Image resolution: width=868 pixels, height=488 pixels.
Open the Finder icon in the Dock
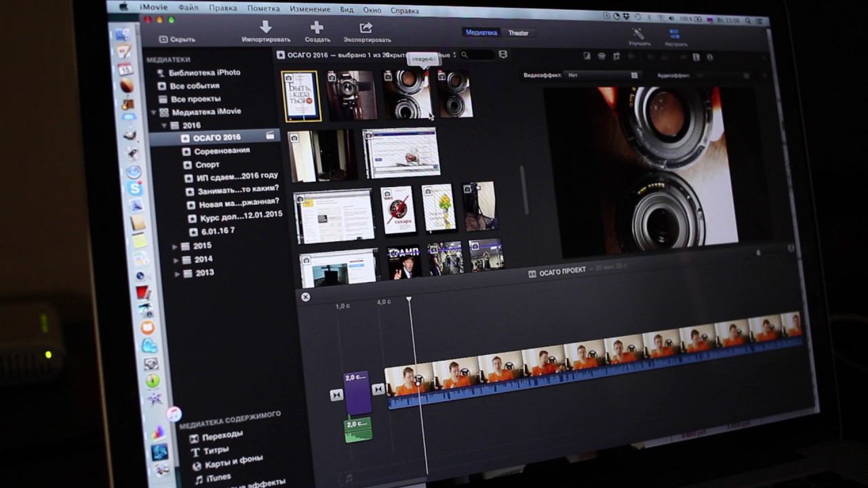click(122, 35)
